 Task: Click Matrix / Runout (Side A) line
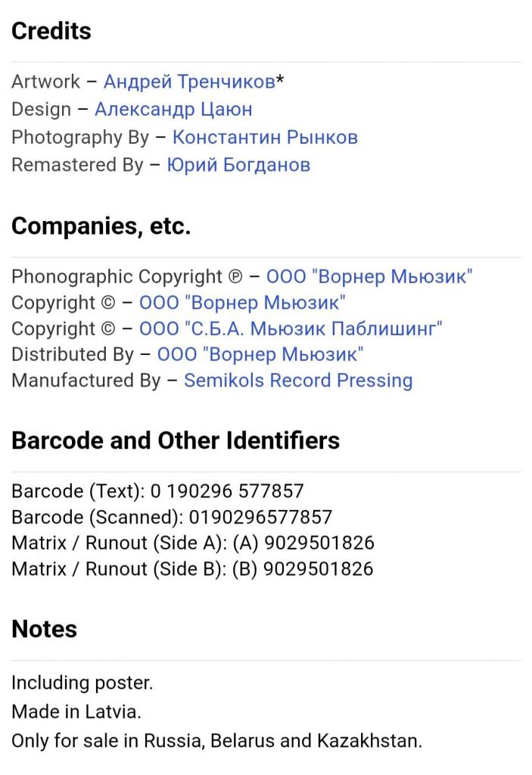click(193, 543)
